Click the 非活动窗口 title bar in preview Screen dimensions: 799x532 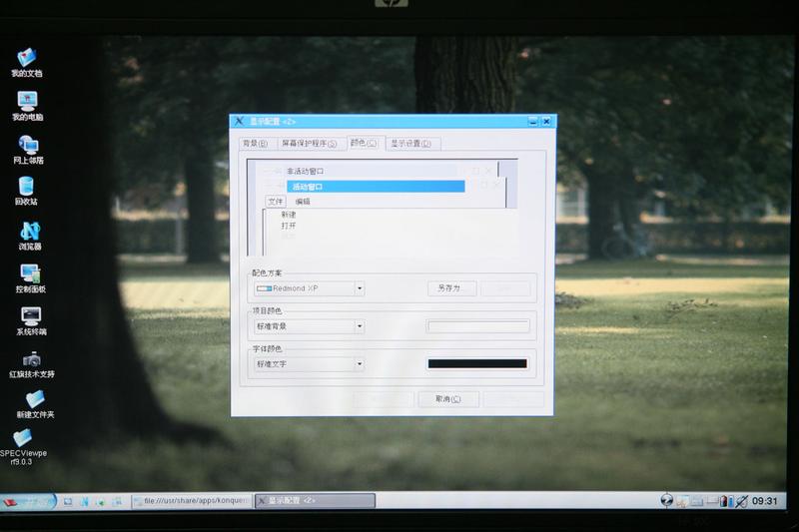click(x=371, y=171)
